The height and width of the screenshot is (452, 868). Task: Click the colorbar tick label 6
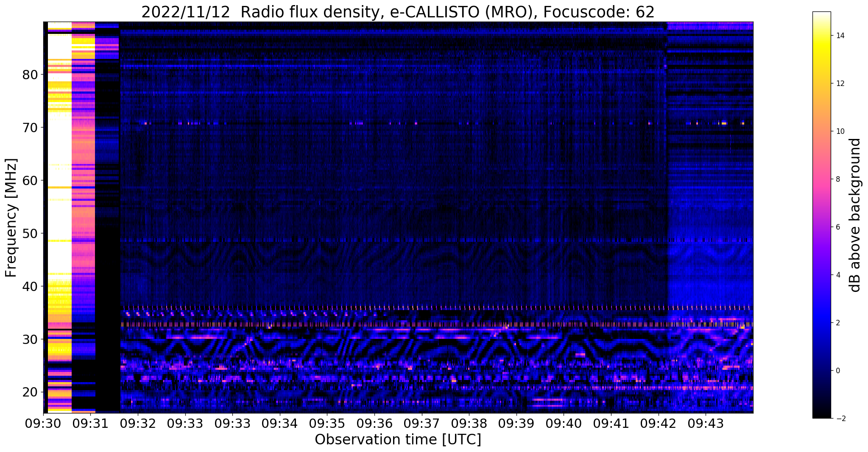coord(837,227)
